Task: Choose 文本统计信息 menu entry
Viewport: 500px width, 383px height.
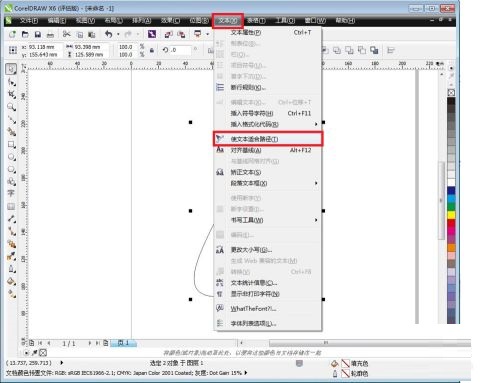Action: pyautogui.click(x=267, y=283)
